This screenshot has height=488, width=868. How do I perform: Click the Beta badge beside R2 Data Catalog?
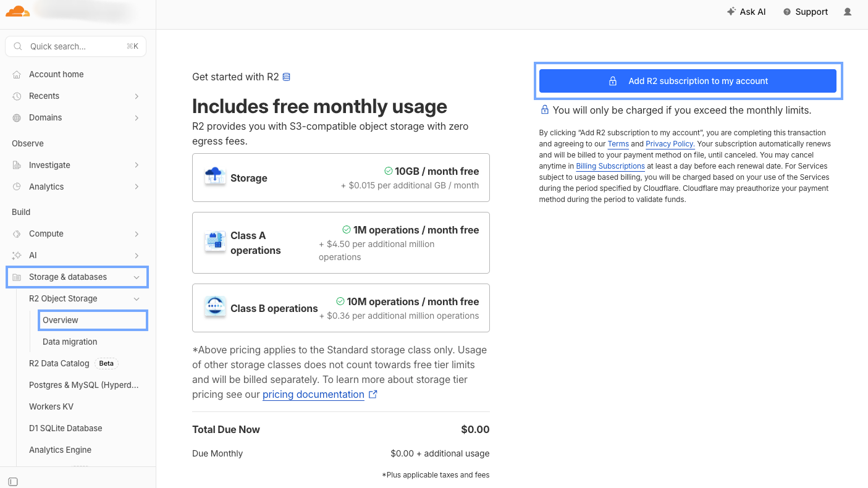tap(106, 363)
